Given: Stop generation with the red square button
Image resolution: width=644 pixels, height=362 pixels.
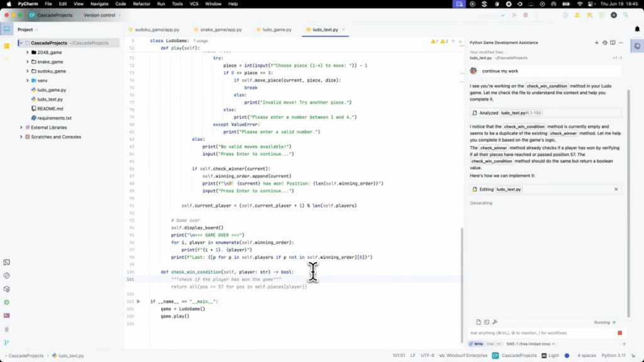Looking at the screenshot, I should pyautogui.click(x=619, y=333).
